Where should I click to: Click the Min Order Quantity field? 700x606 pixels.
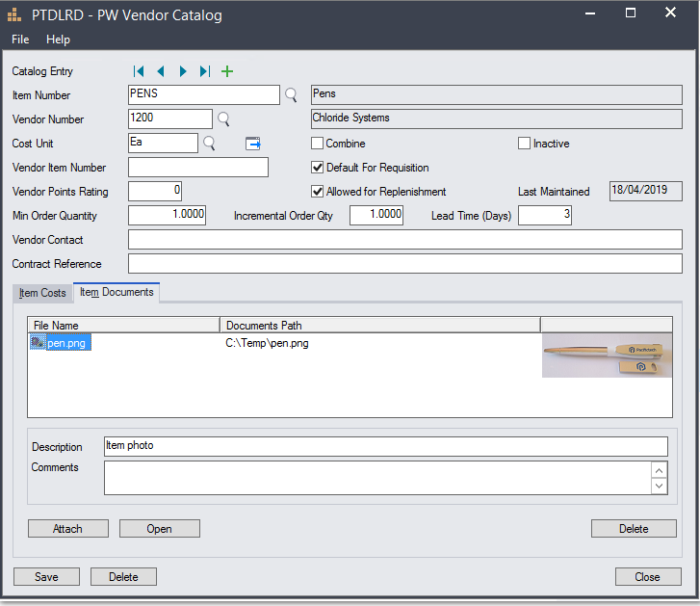click(167, 216)
